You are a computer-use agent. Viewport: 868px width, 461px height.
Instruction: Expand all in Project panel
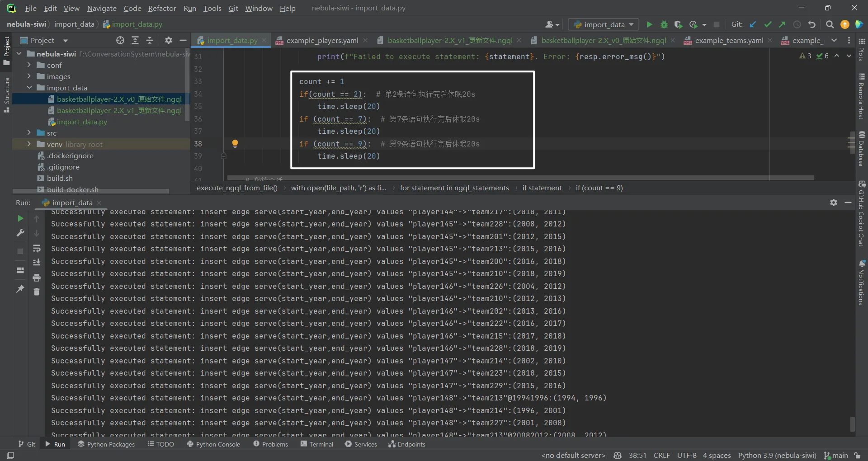point(135,40)
